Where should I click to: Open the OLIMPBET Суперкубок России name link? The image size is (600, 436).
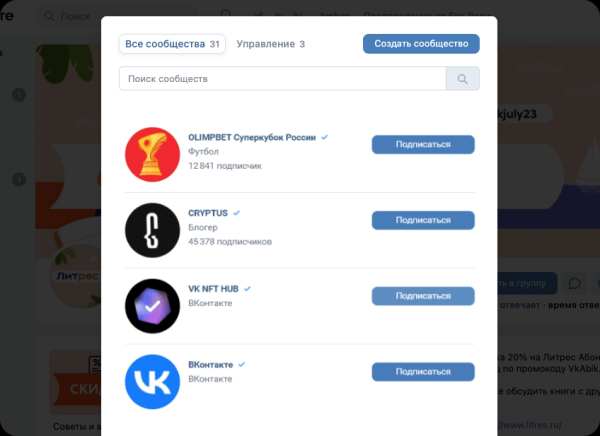[251, 137]
